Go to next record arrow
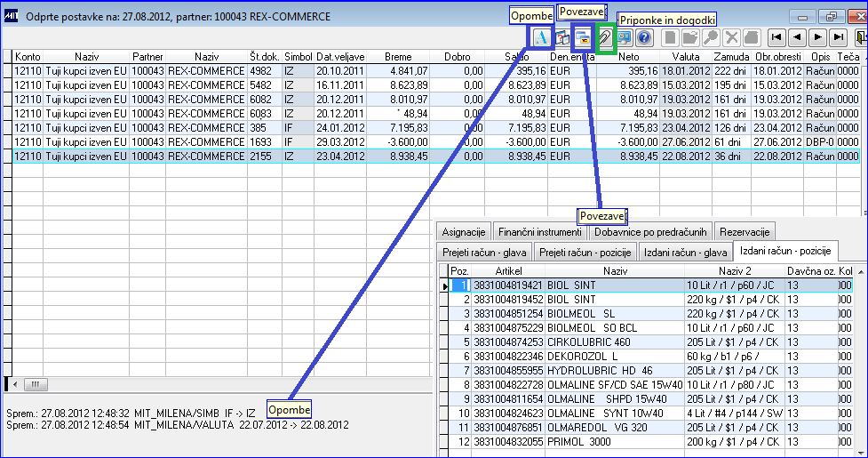Image resolution: width=868 pixels, height=458 pixels. [x=818, y=37]
